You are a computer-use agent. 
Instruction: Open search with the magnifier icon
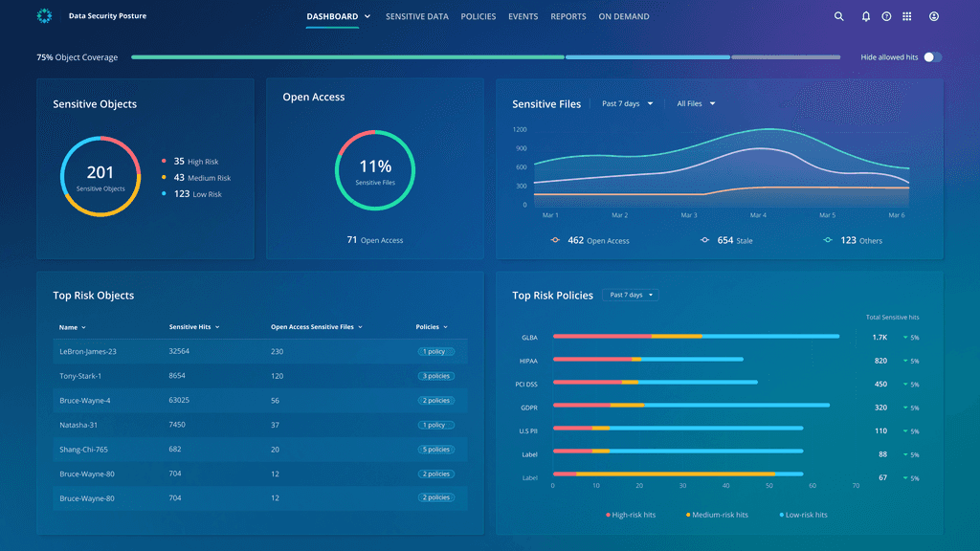coord(838,17)
